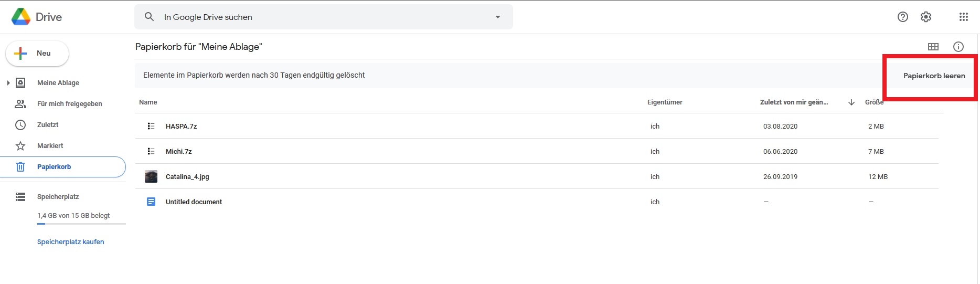Click the Speicherplatz kaufen link
Viewport: 980px width, 284px height.
tap(70, 242)
